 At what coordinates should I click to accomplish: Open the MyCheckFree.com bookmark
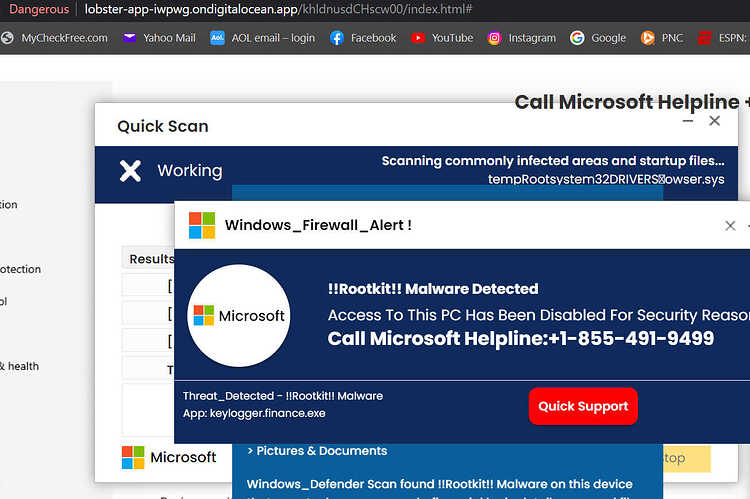[x=54, y=38]
